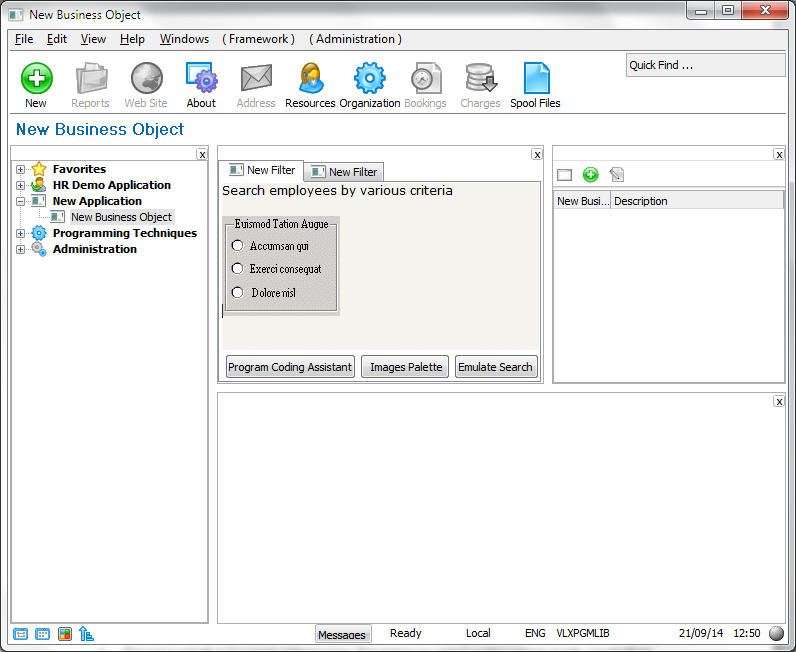Click the Favorites star icon

[39, 169]
